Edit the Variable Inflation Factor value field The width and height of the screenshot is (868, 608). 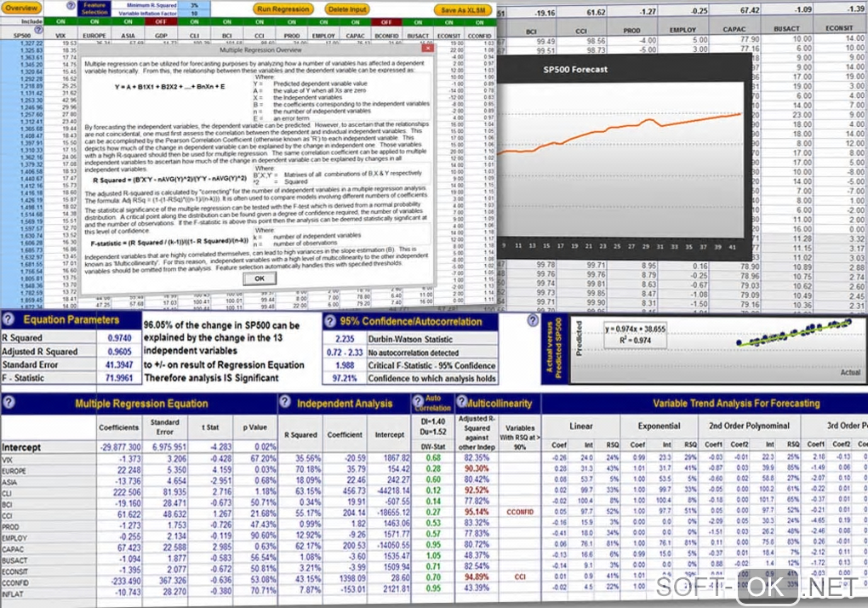pos(194,13)
